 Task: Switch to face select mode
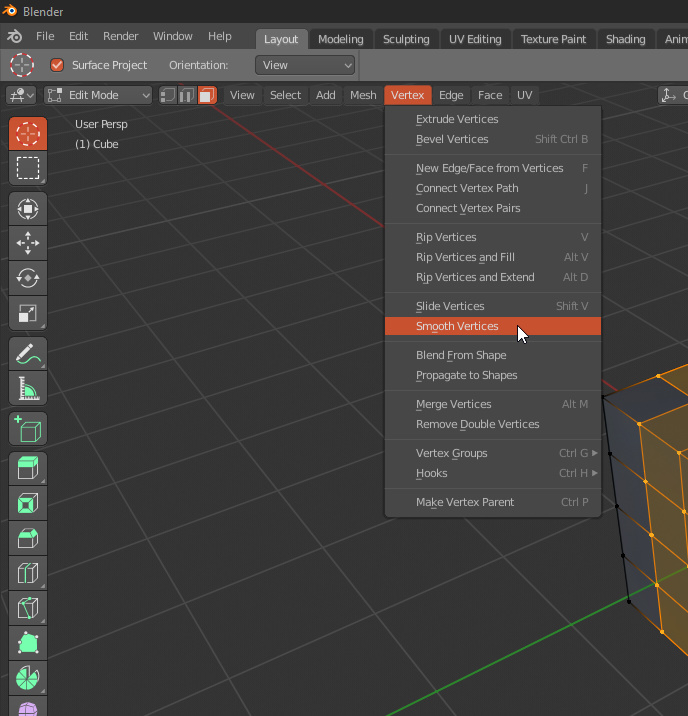point(207,95)
